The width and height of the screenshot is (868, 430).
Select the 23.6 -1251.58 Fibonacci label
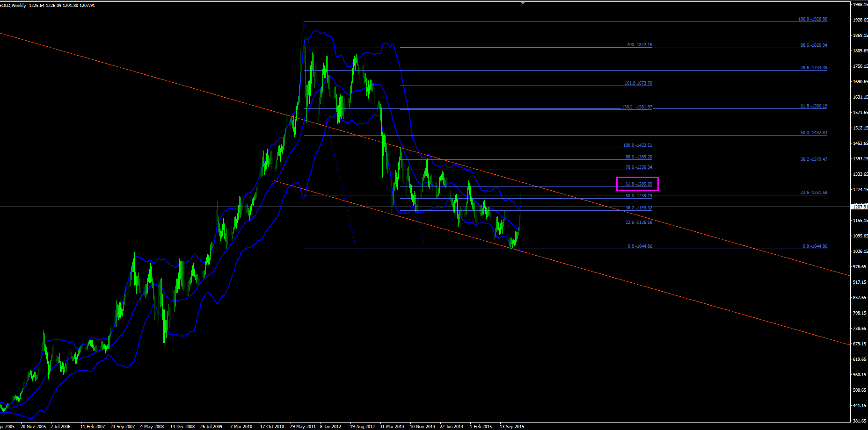click(x=814, y=193)
